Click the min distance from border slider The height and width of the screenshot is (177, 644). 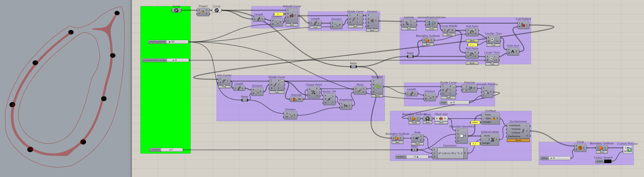click(x=166, y=60)
